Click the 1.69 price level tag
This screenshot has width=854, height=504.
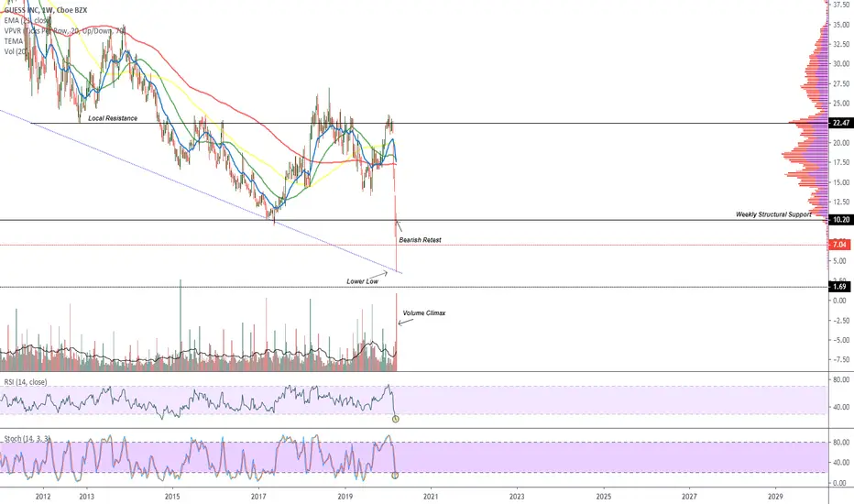[x=841, y=287]
